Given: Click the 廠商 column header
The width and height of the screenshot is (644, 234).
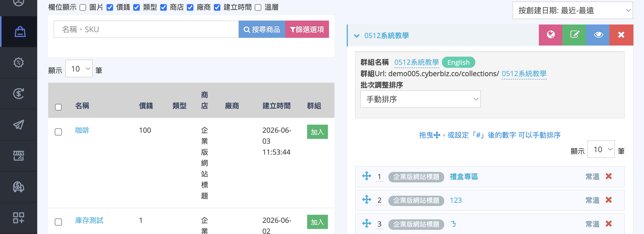Looking at the screenshot, I should click(x=232, y=106).
